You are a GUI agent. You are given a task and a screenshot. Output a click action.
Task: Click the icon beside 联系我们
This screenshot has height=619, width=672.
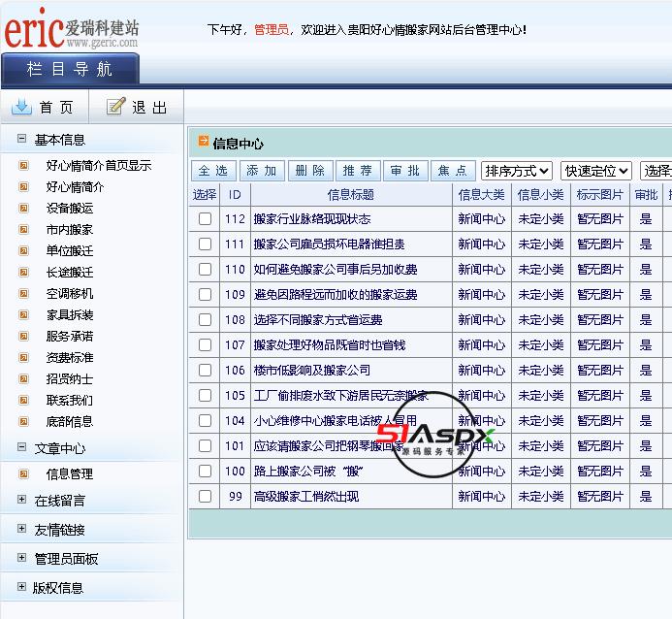[24, 400]
